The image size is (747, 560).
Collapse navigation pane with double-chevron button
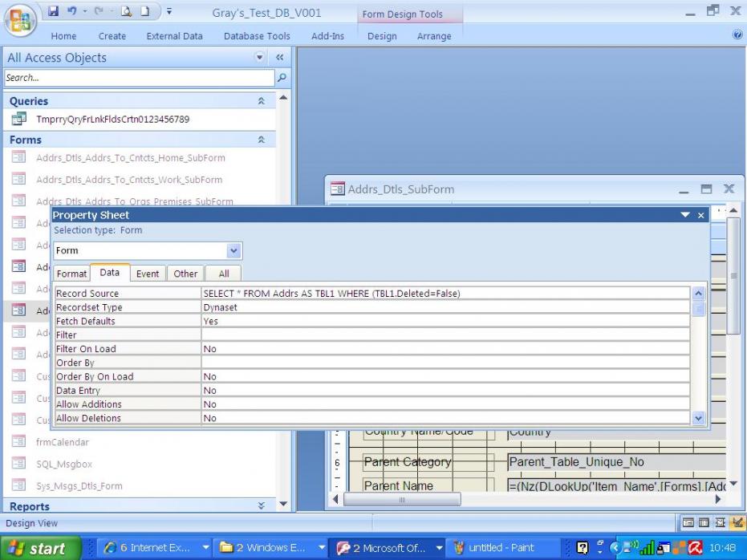(x=280, y=58)
